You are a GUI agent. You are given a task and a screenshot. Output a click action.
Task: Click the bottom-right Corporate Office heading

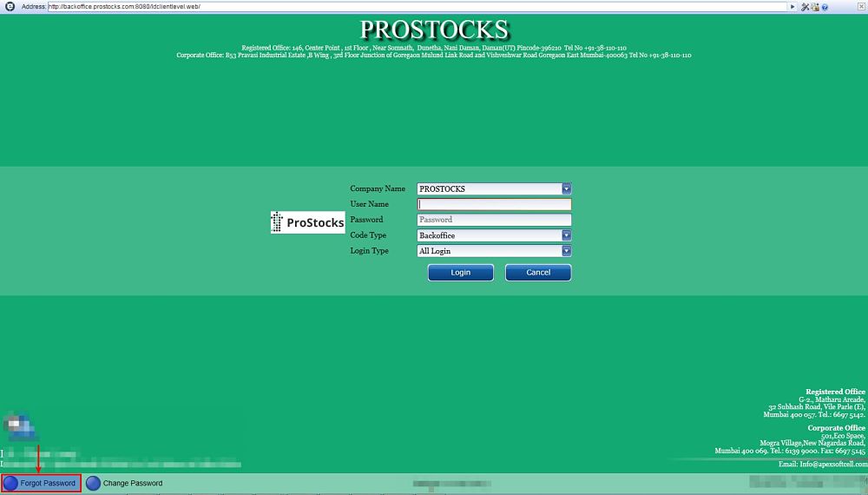(x=837, y=428)
